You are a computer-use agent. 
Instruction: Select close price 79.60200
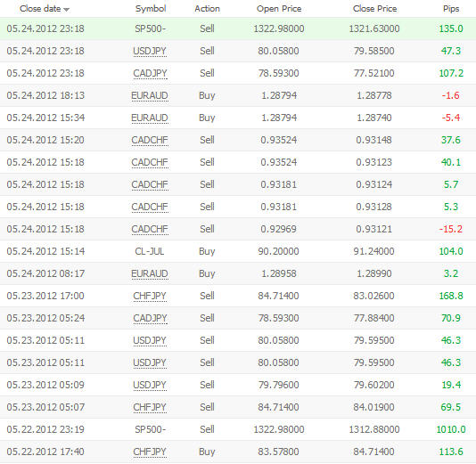(x=374, y=385)
